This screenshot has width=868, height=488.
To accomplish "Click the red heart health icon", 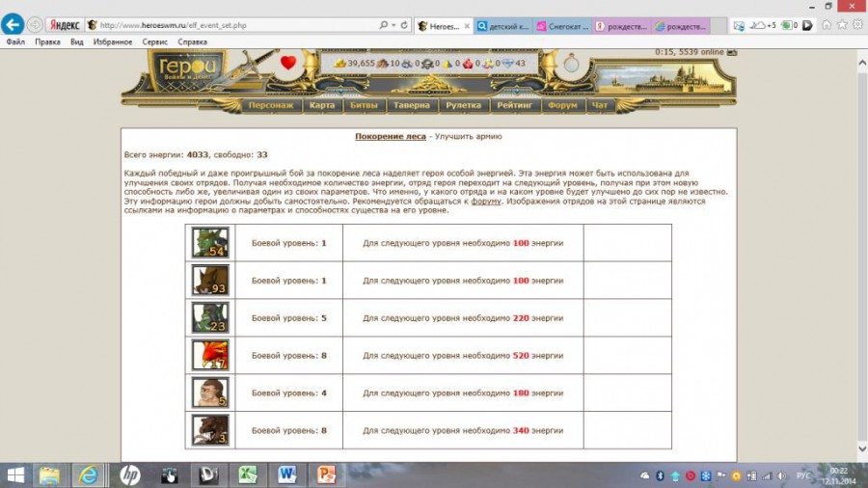I will pyautogui.click(x=287, y=64).
